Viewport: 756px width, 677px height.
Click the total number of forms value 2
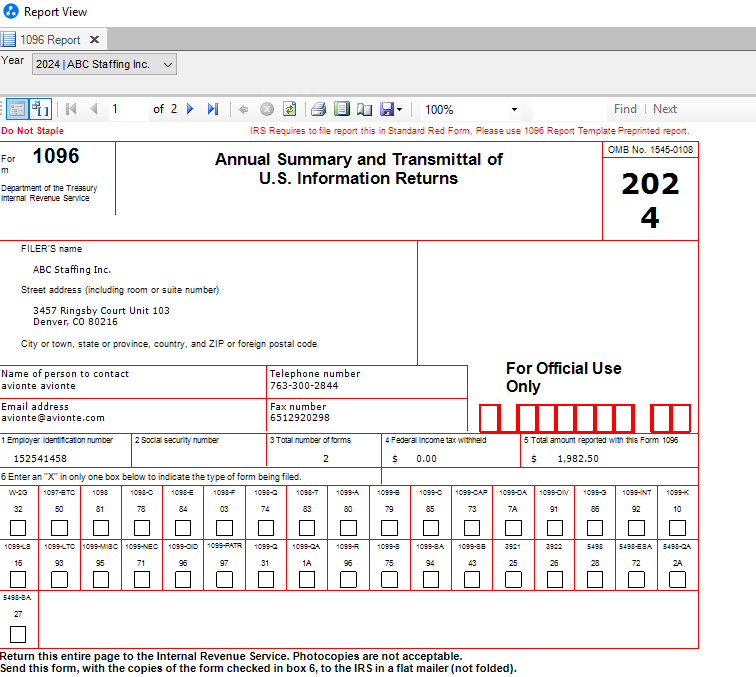coord(326,459)
